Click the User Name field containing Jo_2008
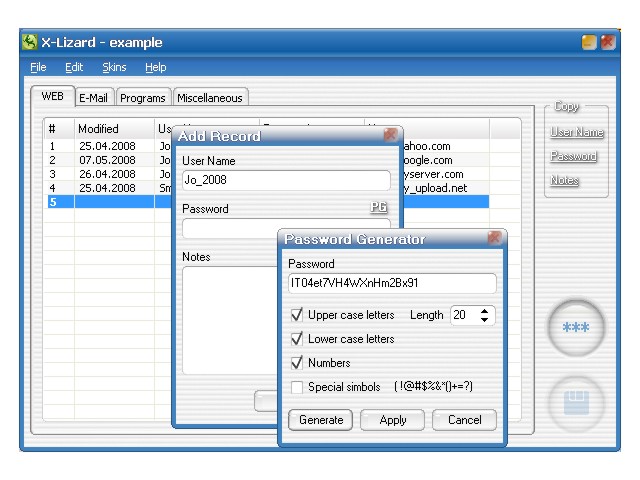 [286, 180]
